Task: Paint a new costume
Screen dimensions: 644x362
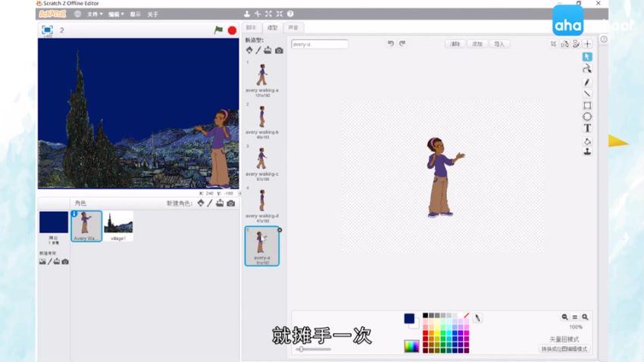Action: click(x=258, y=50)
